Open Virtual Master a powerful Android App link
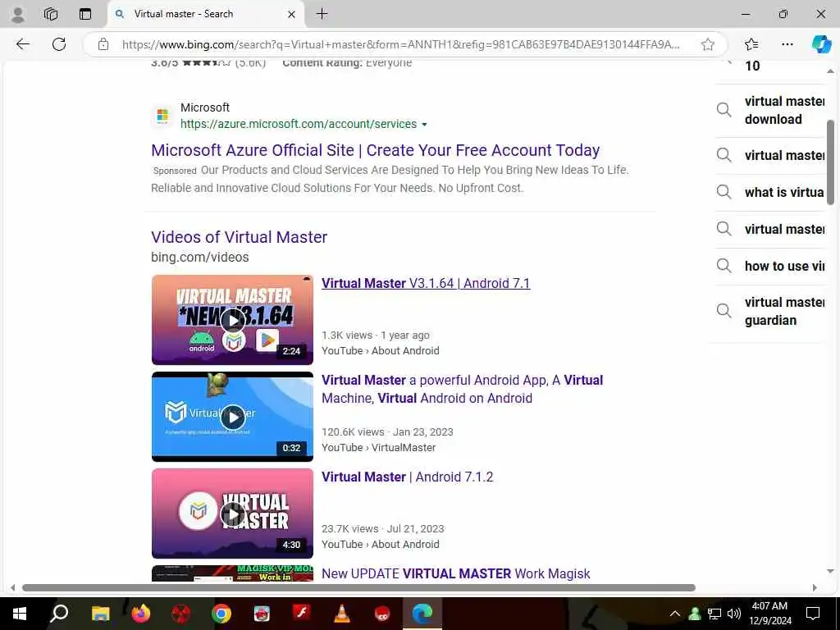This screenshot has width=840, height=630. click(462, 389)
